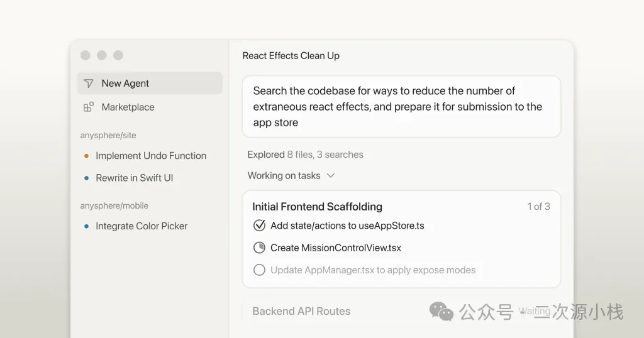Click the red window close dot

(x=86, y=55)
